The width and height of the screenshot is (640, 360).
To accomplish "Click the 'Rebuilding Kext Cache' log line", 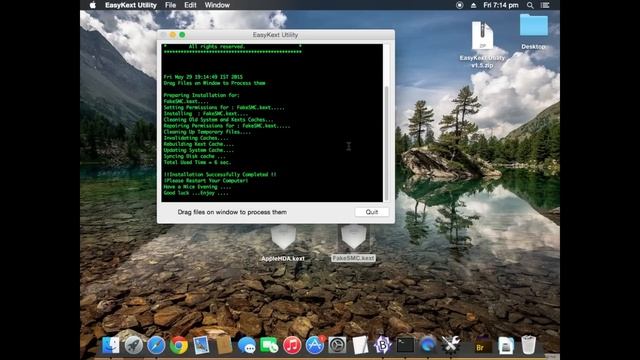I will [199, 144].
